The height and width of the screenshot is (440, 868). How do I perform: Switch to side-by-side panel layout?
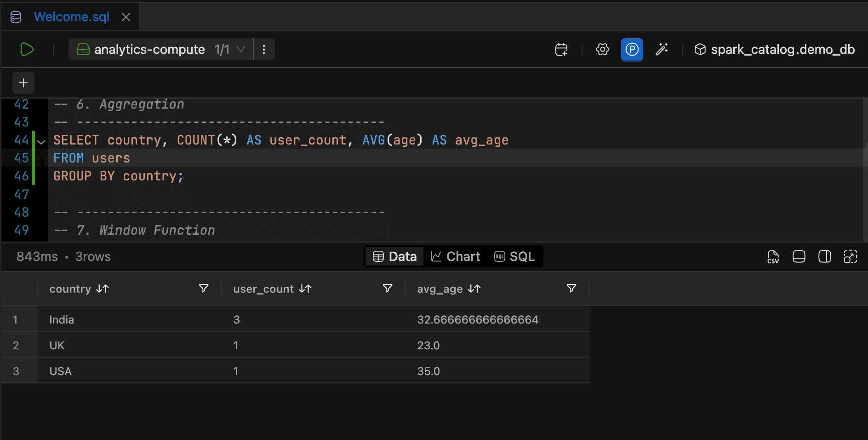click(x=824, y=257)
